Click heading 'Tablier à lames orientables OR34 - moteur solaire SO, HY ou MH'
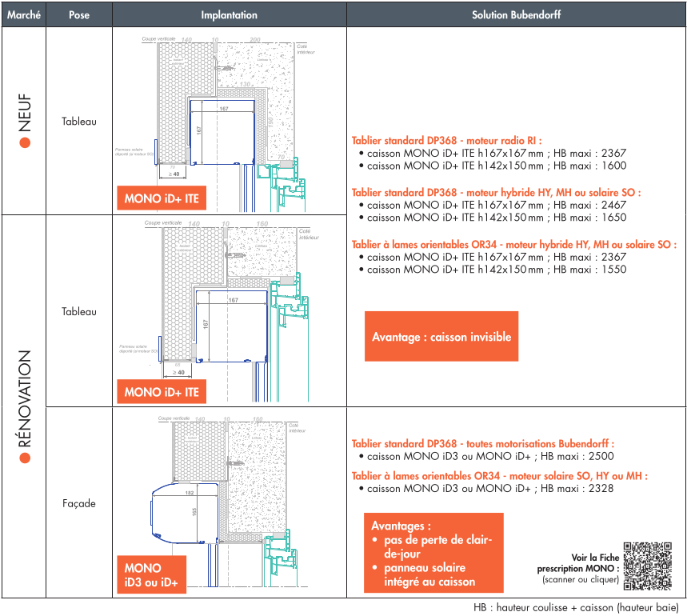 click(499, 476)
